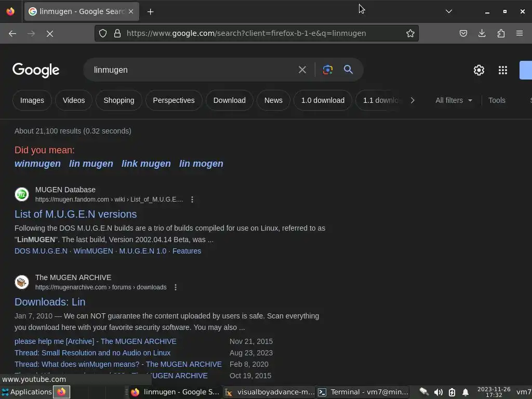Switch to visualboyadvance-m taskbar window
The width and height of the screenshot is (532, 399).
click(x=270, y=392)
